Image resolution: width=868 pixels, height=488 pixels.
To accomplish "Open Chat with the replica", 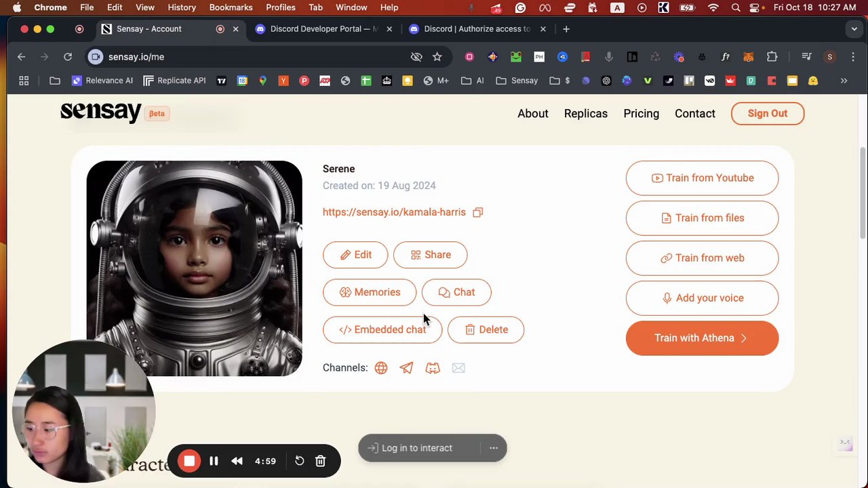I will [456, 292].
